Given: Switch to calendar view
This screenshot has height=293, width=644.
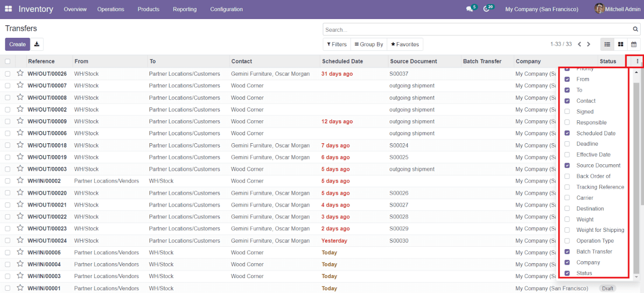Looking at the screenshot, I should tap(634, 44).
